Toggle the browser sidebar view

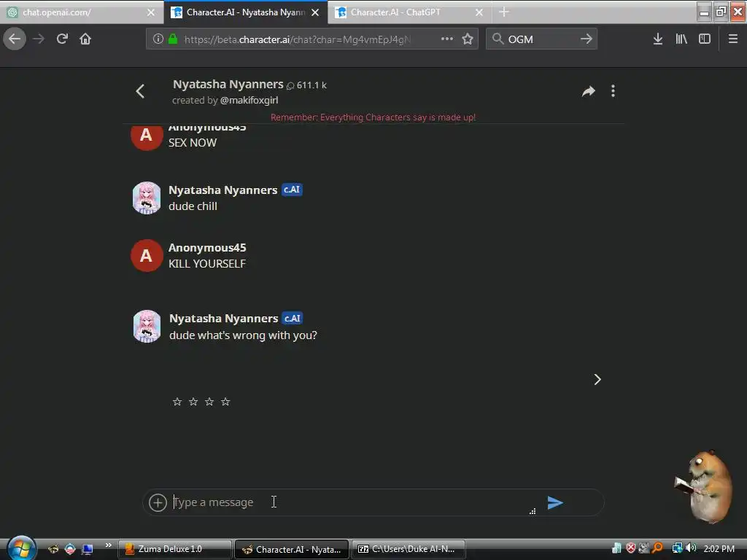705,39
